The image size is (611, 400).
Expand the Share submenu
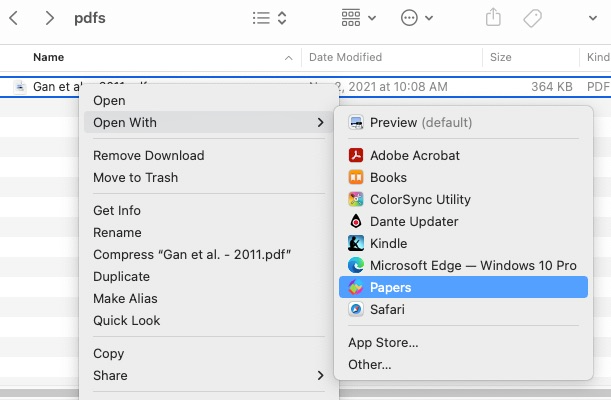[x=110, y=375]
